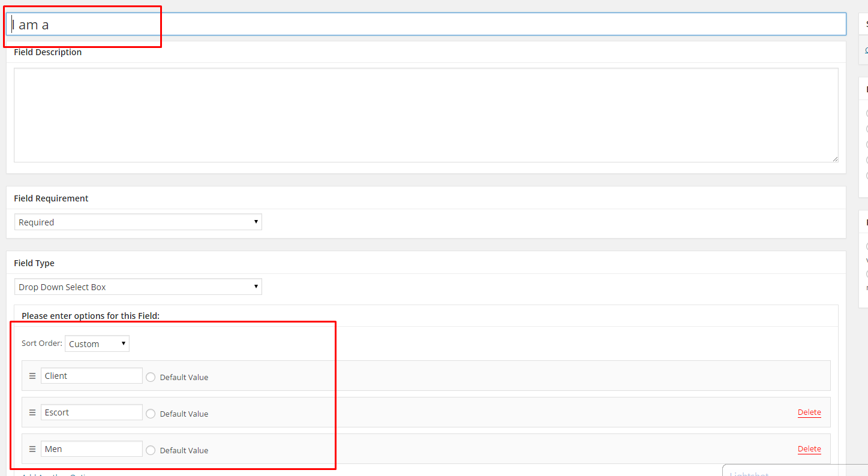Screen dimensions: 868x476
Task: Expand the Field Type select box
Action: tap(138, 287)
